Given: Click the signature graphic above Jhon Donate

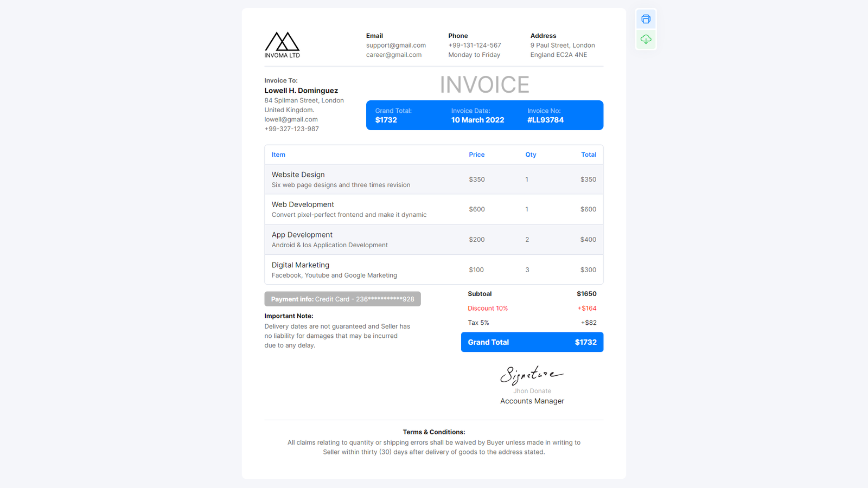Looking at the screenshot, I should click(532, 373).
